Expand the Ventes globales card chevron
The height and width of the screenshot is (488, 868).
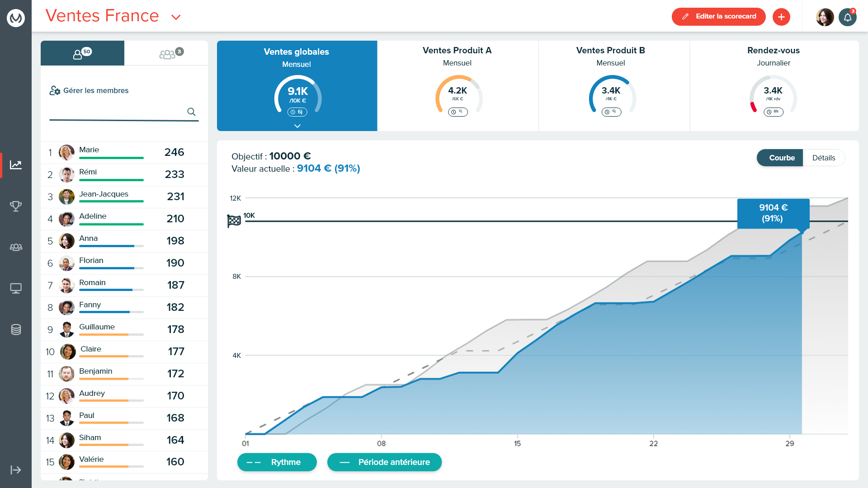[297, 126]
